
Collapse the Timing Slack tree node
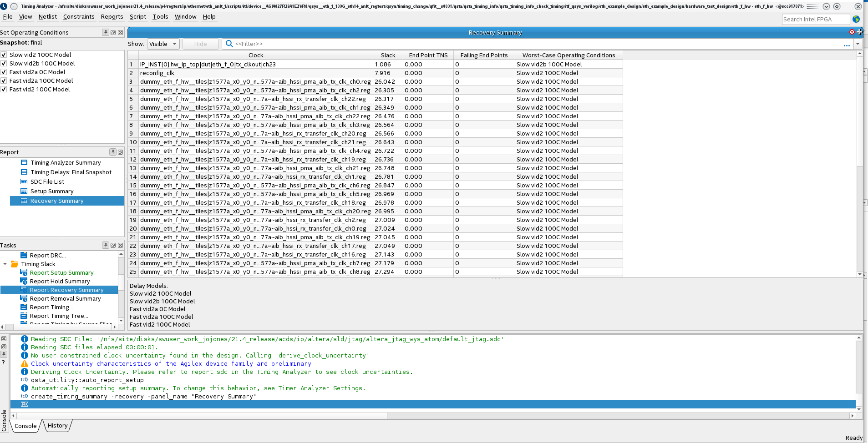click(x=5, y=264)
